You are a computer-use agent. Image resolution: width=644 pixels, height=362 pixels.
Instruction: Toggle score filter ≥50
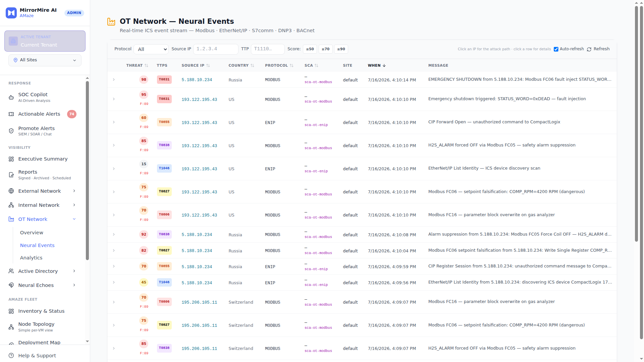[310, 49]
